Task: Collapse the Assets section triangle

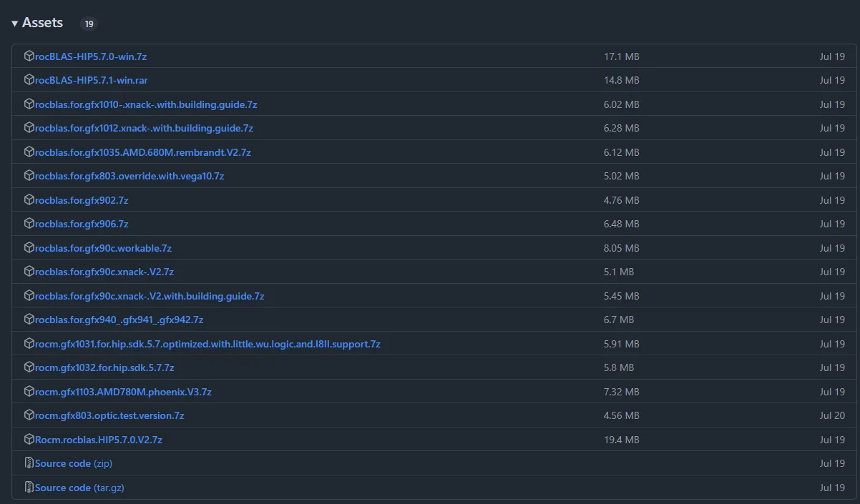Action: (x=14, y=24)
